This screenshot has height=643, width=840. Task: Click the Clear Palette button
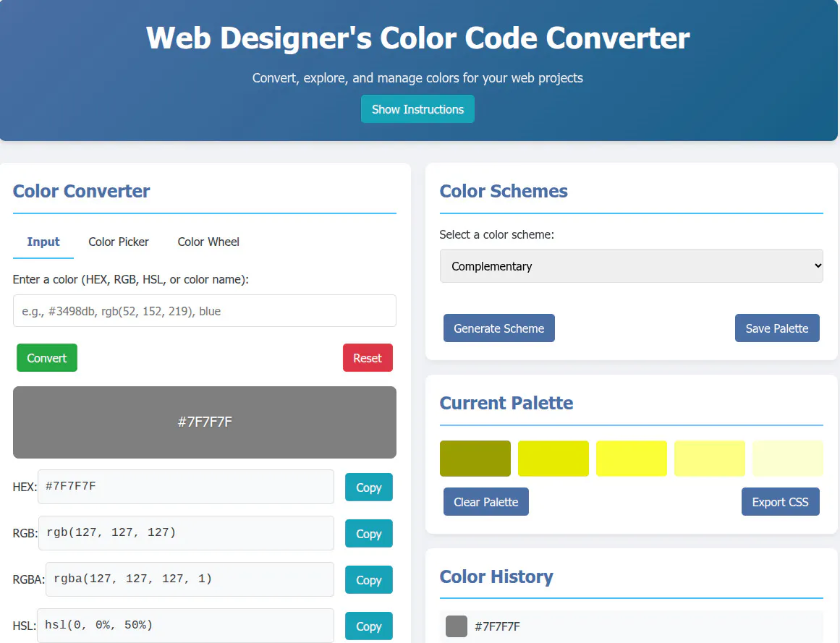tap(486, 502)
